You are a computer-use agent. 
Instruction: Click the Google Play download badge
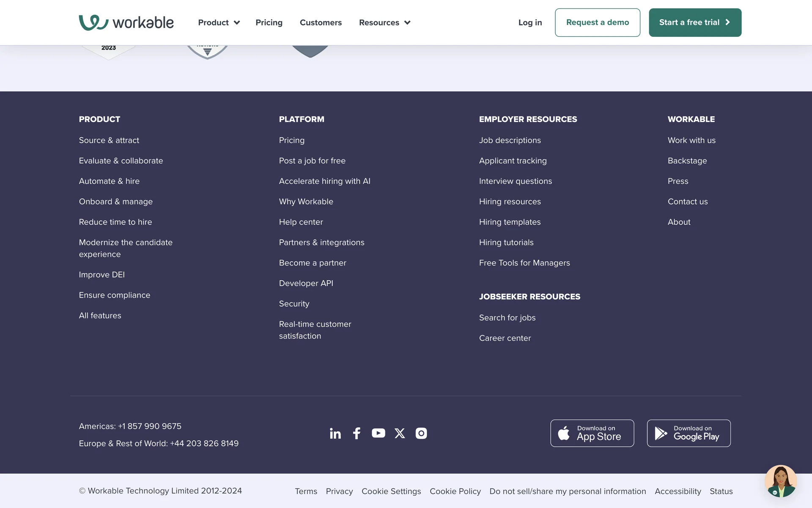coord(689,433)
